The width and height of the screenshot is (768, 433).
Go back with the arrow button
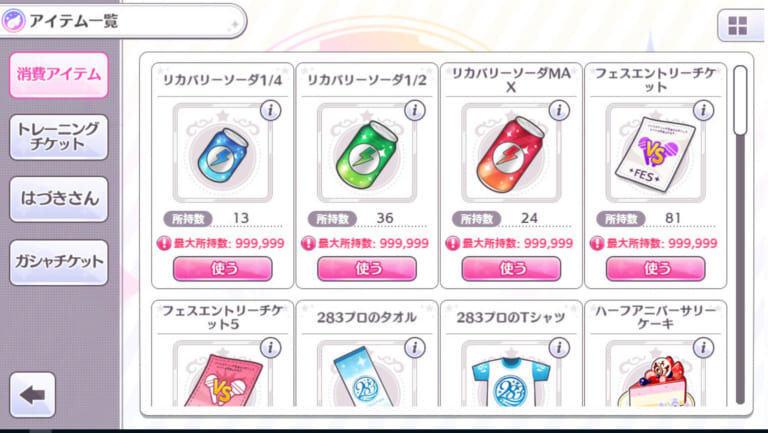pos(32,395)
